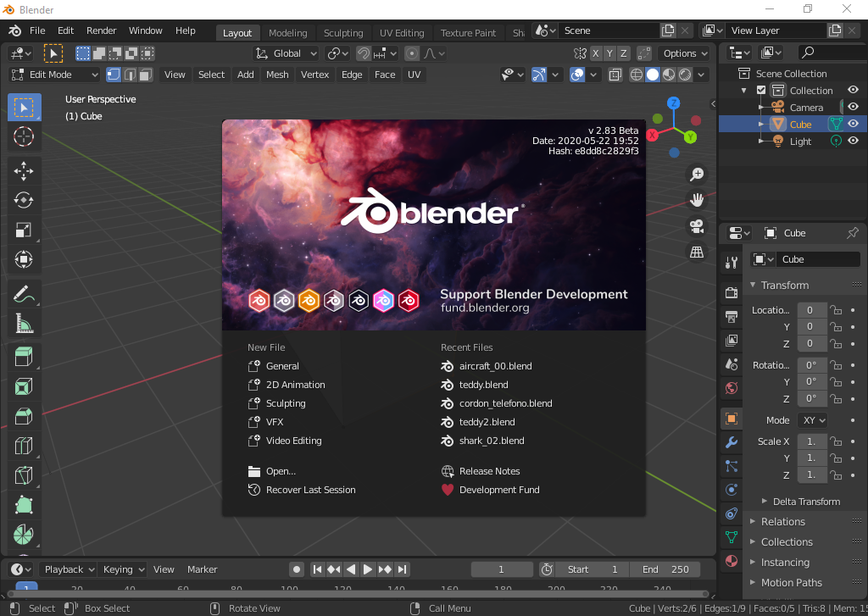Open the Render menu
868x616 pixels.
coord(102,31)
